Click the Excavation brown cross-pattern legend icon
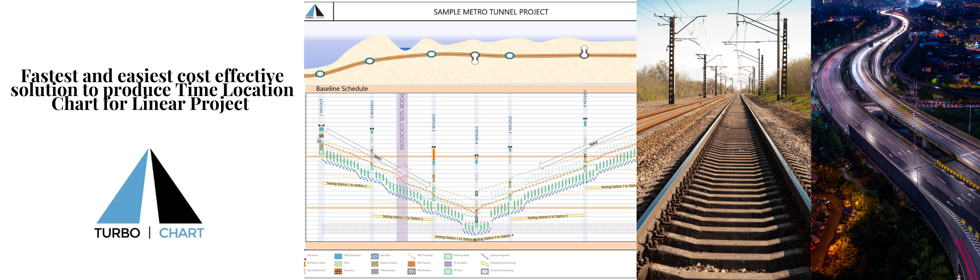Viewport: 980px width, 280px height. pos(338,271)
